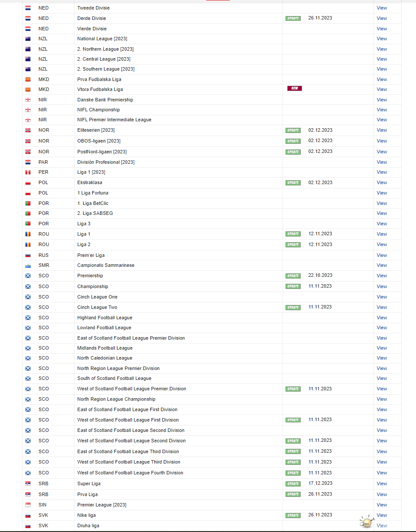Click the Scotland flag beside Highland Football League
Screen dimensions: 416x532
coord(28,318)
